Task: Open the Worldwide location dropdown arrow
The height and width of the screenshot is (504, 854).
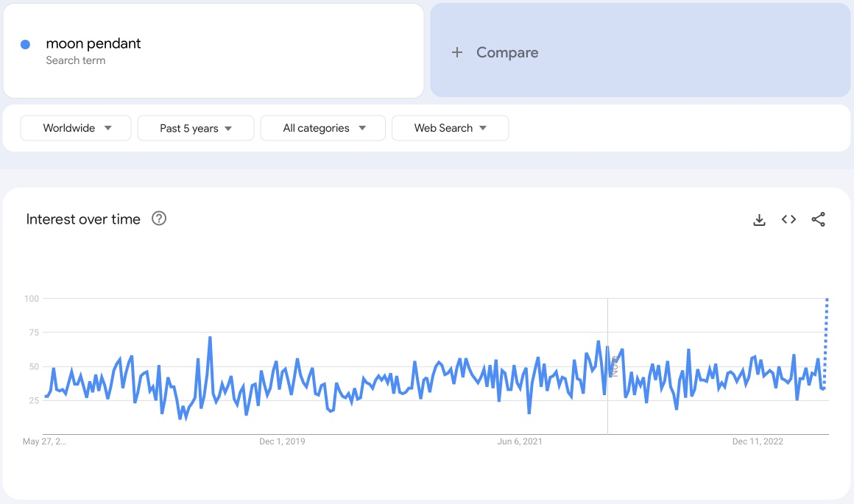Action: pyautogui.click(x=109, y=127)
